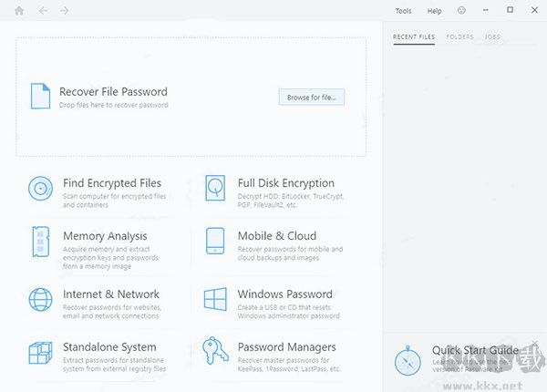Viewport: 547px width, 392px height.
Task: Click the Home icon in the title bar
Action: (19, 11)
